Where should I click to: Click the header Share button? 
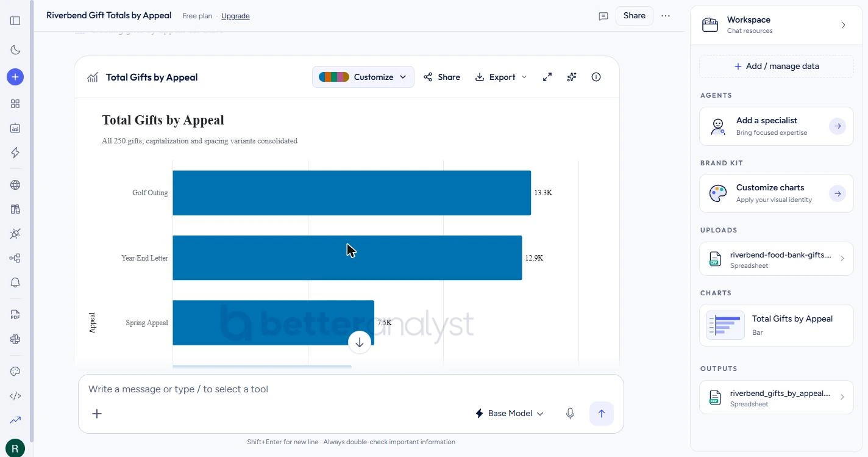coord(634,16)
